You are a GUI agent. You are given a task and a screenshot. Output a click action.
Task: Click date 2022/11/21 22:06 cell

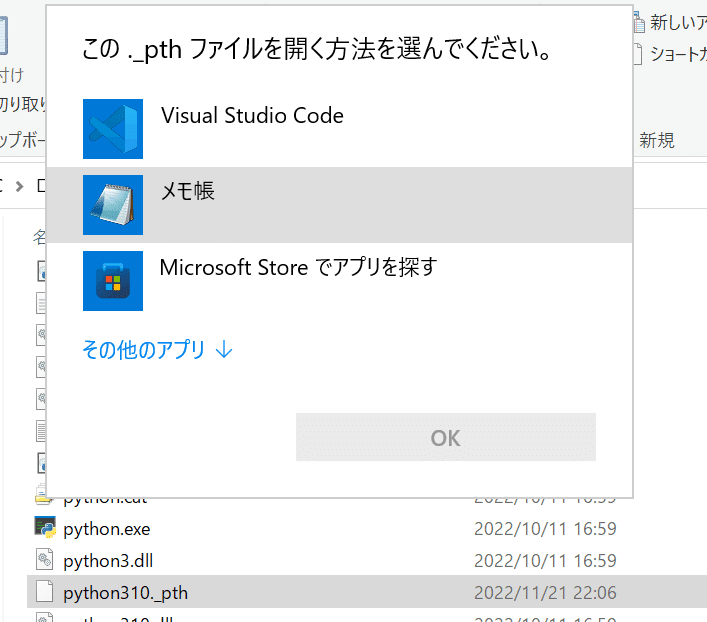[x=545, y=593]
